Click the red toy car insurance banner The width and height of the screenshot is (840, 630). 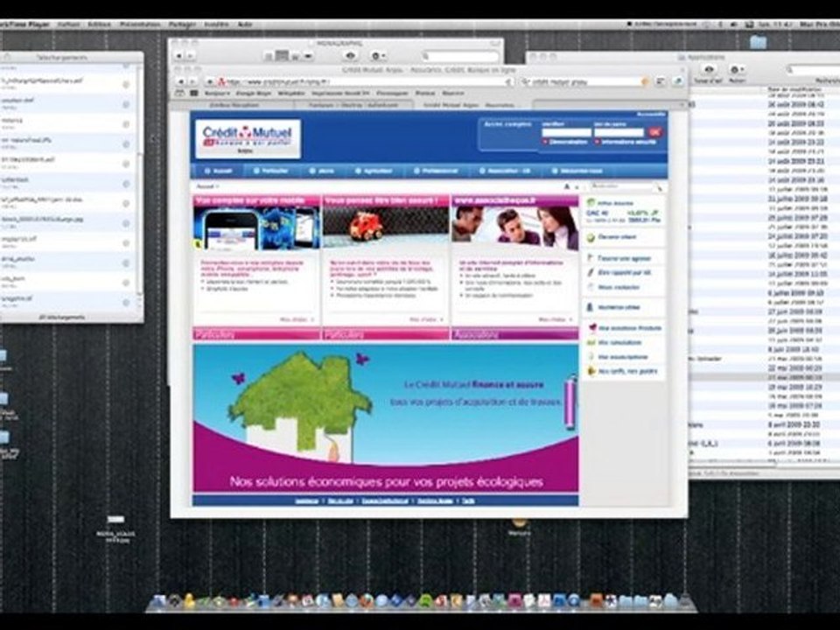pyautogui.click(x=386, y=227)
